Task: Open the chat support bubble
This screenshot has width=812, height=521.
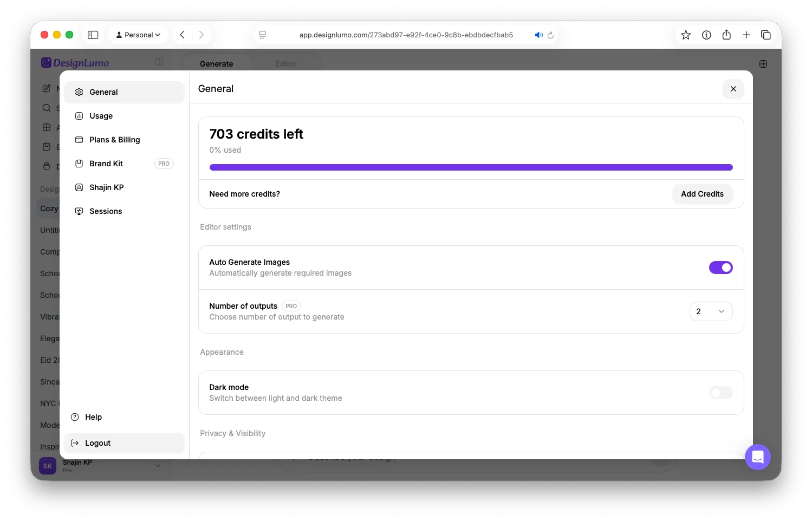Action: click(x=758, y=457)
